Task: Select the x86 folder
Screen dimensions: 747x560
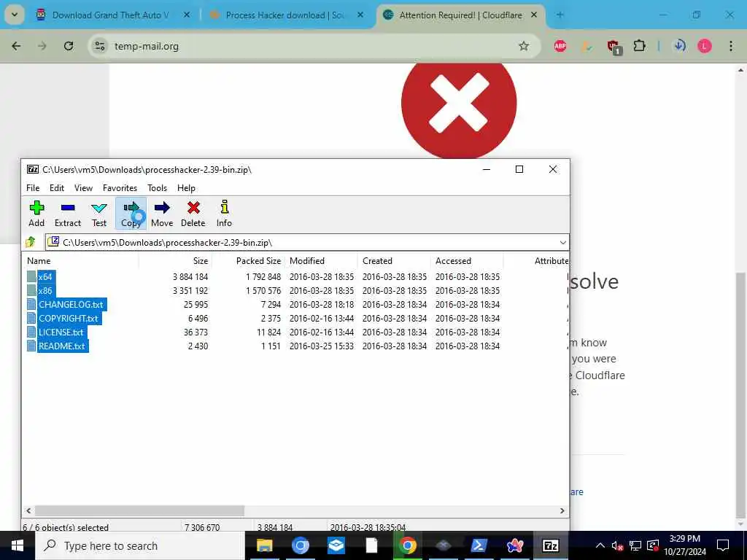Action: point(45,290)
